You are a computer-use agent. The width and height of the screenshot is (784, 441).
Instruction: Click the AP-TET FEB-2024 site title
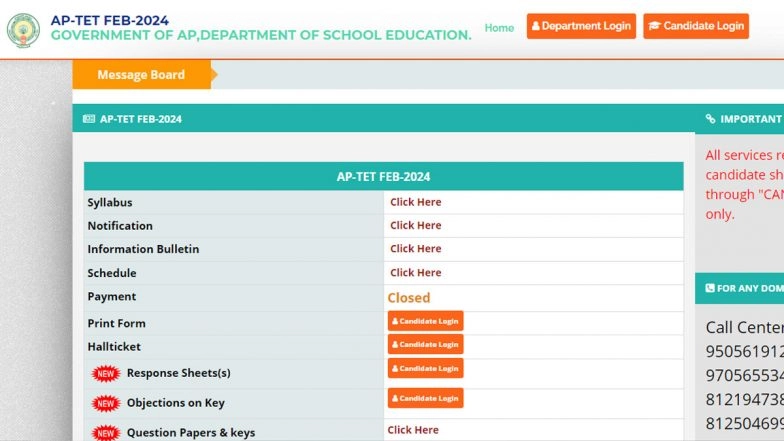point(110,20)
